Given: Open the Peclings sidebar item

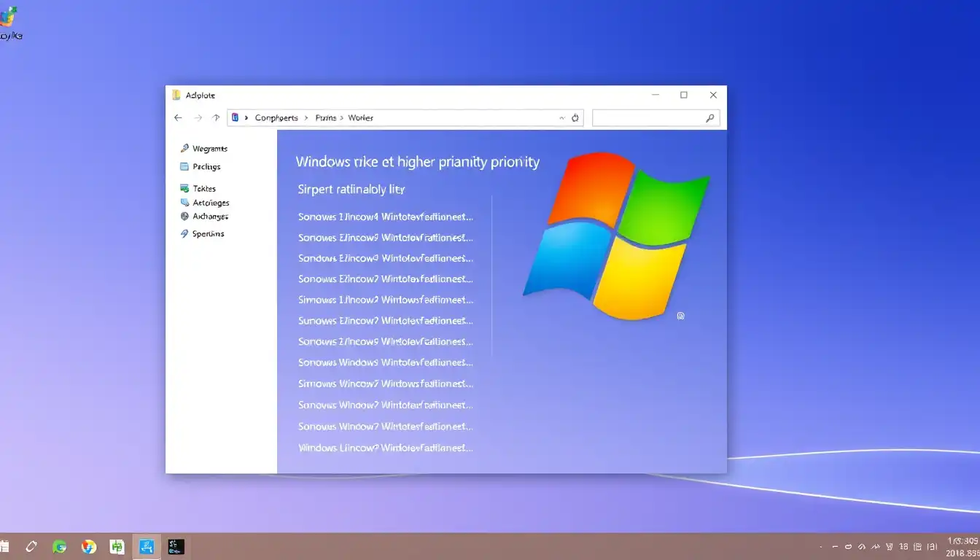Looking at the screenshot, I should [x=201, y=167].
